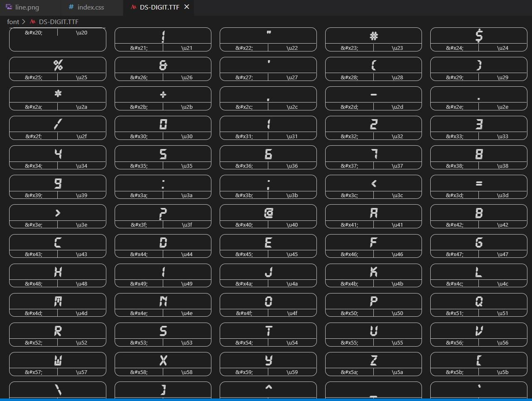
Task: Click the \u59 unicode escape text
Action: tap(292, 372)
